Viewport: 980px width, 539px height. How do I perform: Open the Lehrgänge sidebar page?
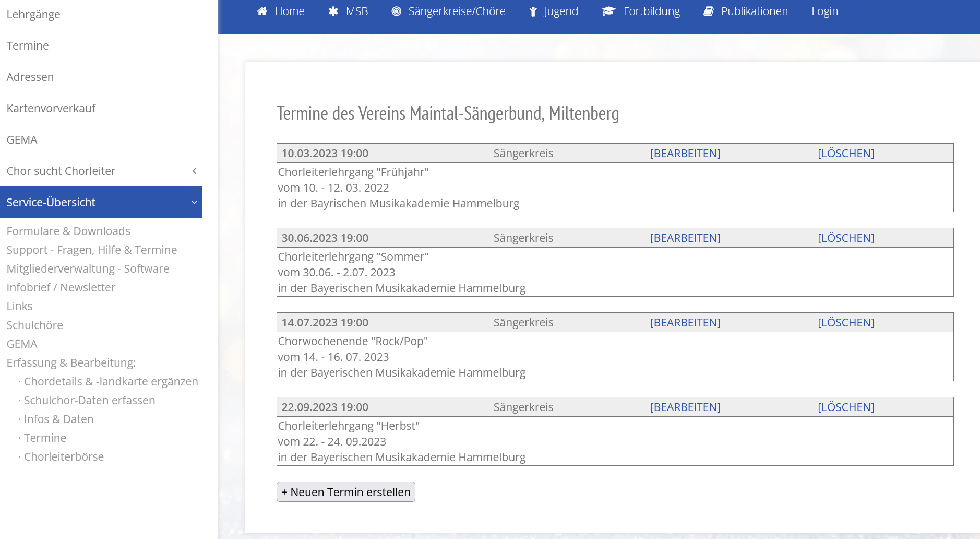33,14
